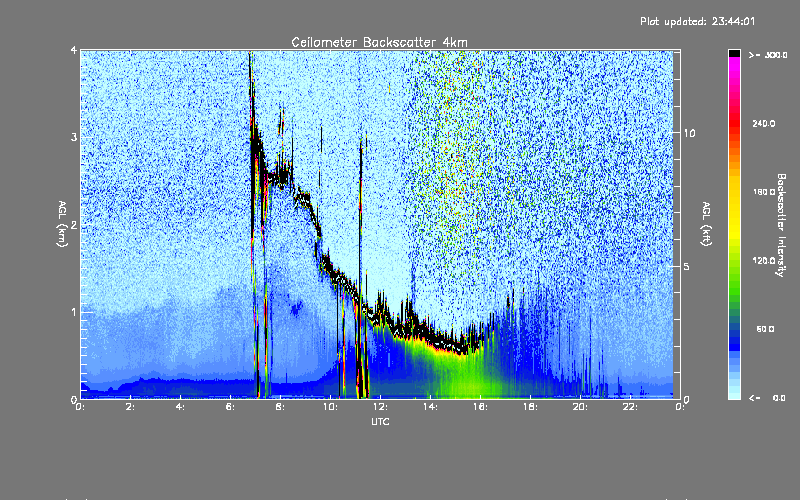
Task: Click the left axis label "AGL (km)"
Action: [x=62, y=224]
